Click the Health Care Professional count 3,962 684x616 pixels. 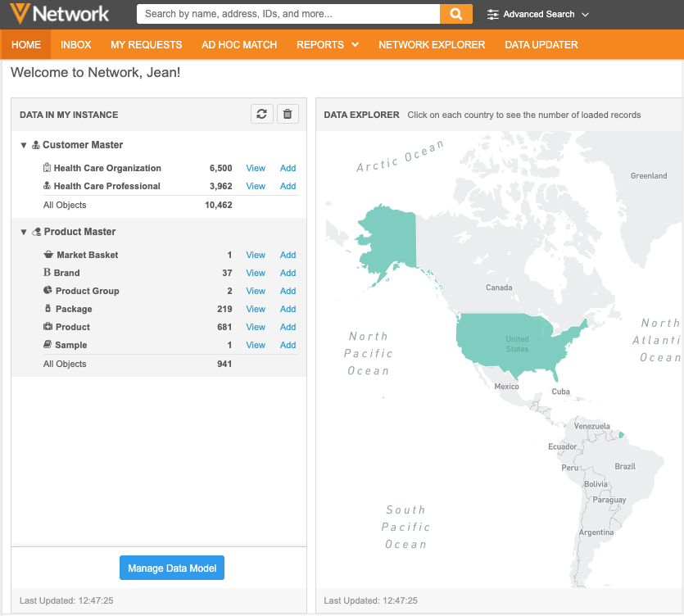pos(220,186)
